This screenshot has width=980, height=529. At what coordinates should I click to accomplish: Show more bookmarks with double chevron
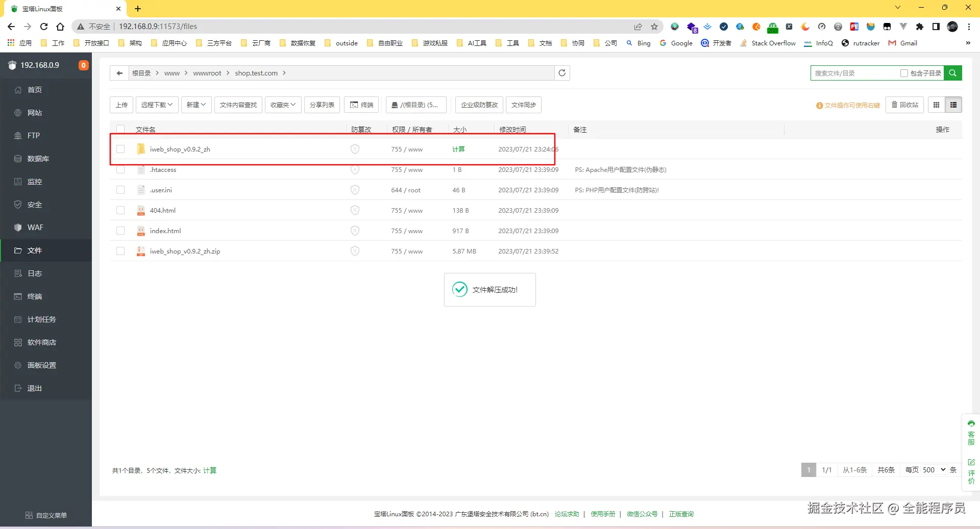[968, 43]
